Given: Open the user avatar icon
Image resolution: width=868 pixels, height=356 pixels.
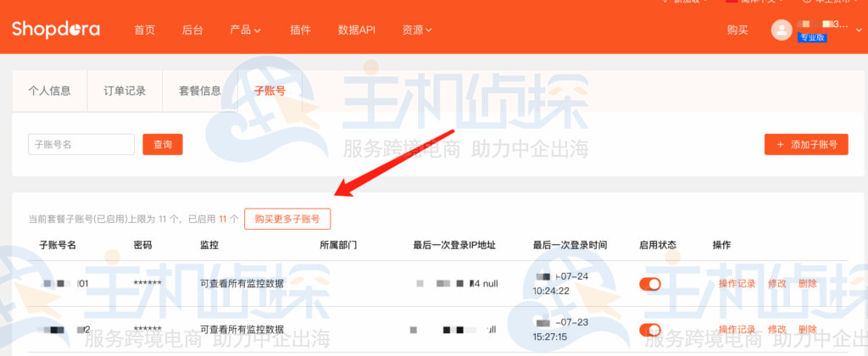Looking at the screenshot, I should point(781,30).
